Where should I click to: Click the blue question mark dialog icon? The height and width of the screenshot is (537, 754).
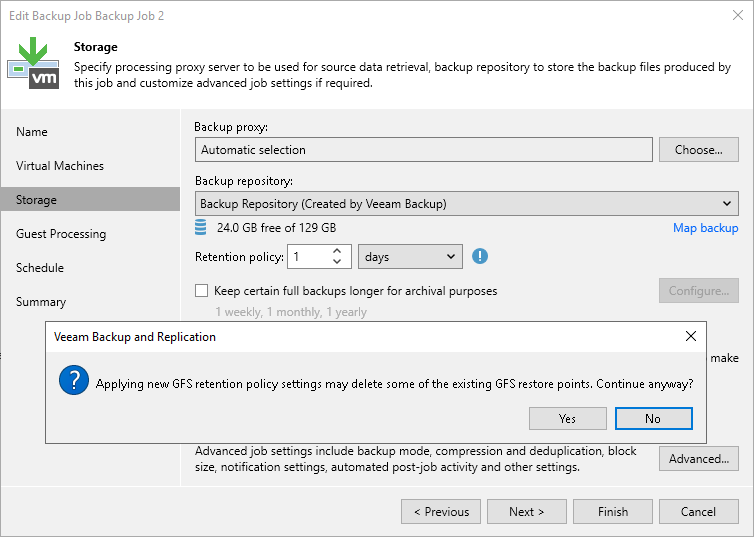tap(74, 380)
